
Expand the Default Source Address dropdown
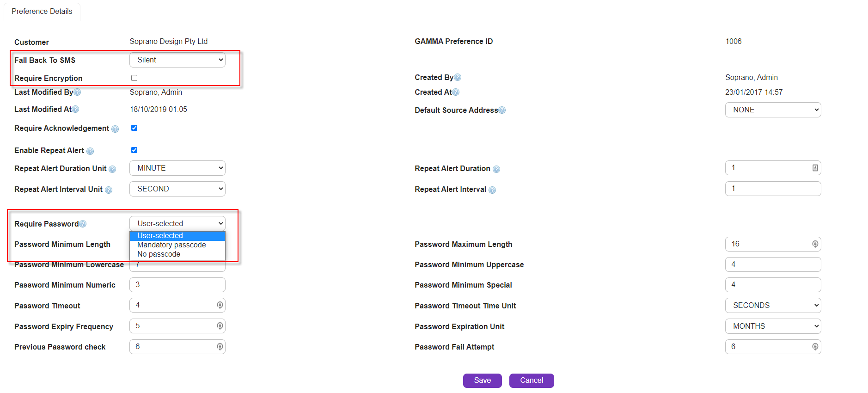click(x=773, y=110)
